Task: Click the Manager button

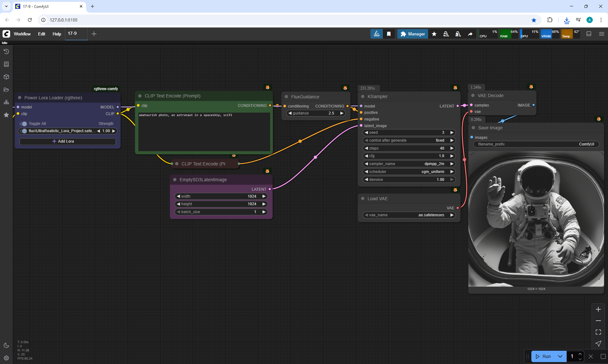Action: pyautogui.click(x=413, y=34)
